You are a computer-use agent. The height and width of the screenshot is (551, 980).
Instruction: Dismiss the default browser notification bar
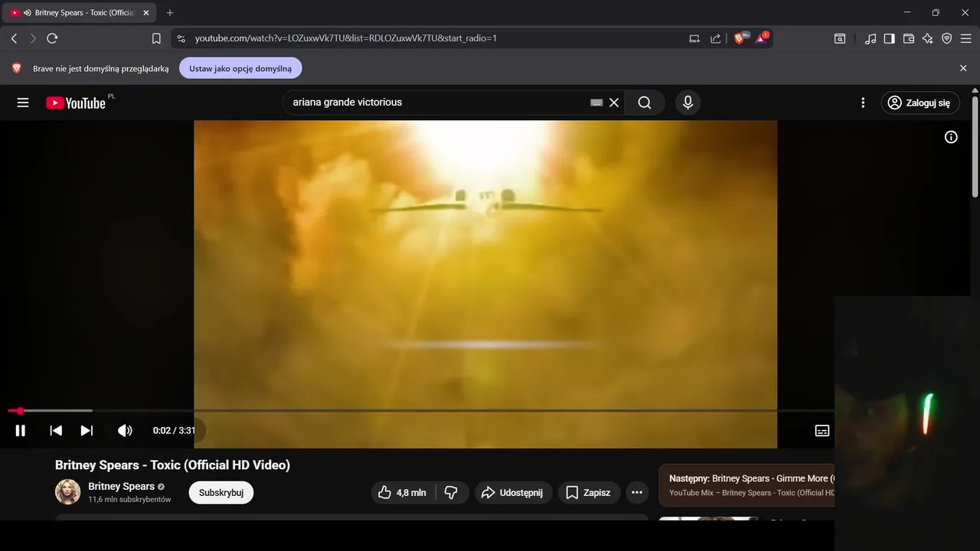(963, 68)
